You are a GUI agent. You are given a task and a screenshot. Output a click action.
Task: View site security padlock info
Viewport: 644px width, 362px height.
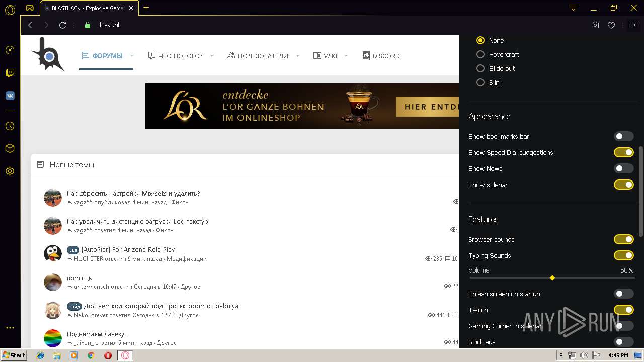click(x=88, y=25)
